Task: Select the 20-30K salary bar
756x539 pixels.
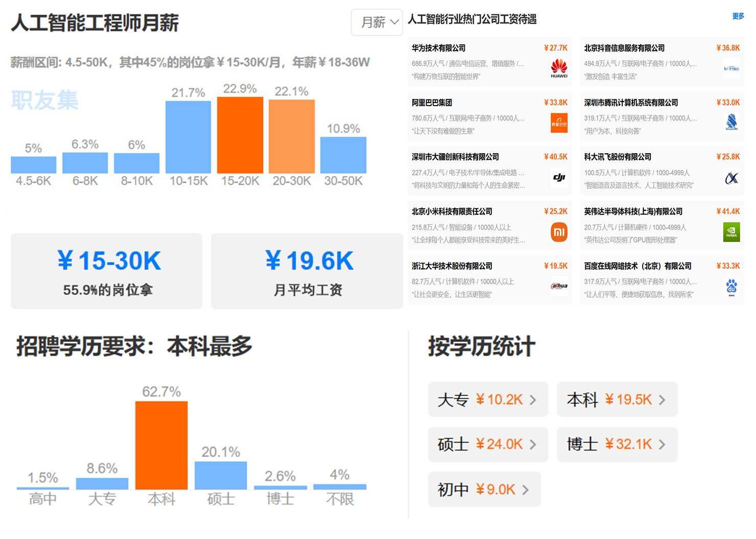Action: (x=292, y=137)
